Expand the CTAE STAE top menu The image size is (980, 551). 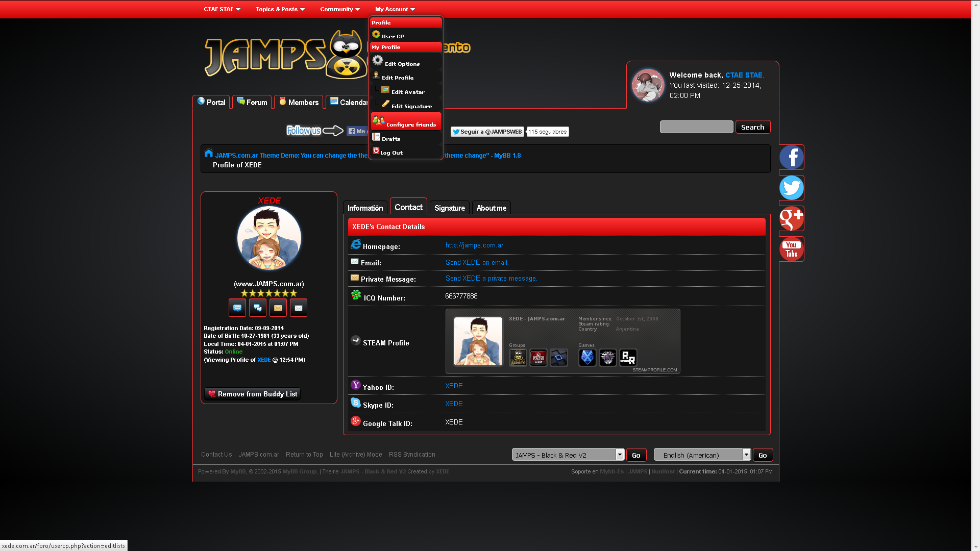click(222, 9)
